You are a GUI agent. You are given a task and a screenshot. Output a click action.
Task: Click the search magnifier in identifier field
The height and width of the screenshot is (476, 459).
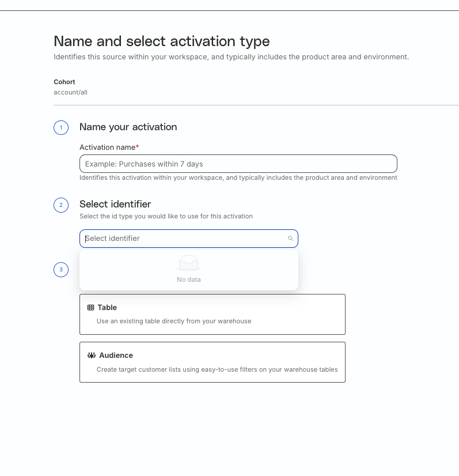290,239
